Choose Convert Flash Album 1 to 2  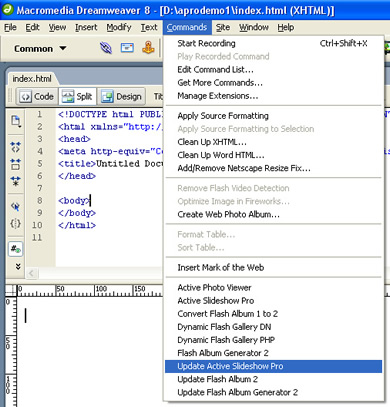273,314
